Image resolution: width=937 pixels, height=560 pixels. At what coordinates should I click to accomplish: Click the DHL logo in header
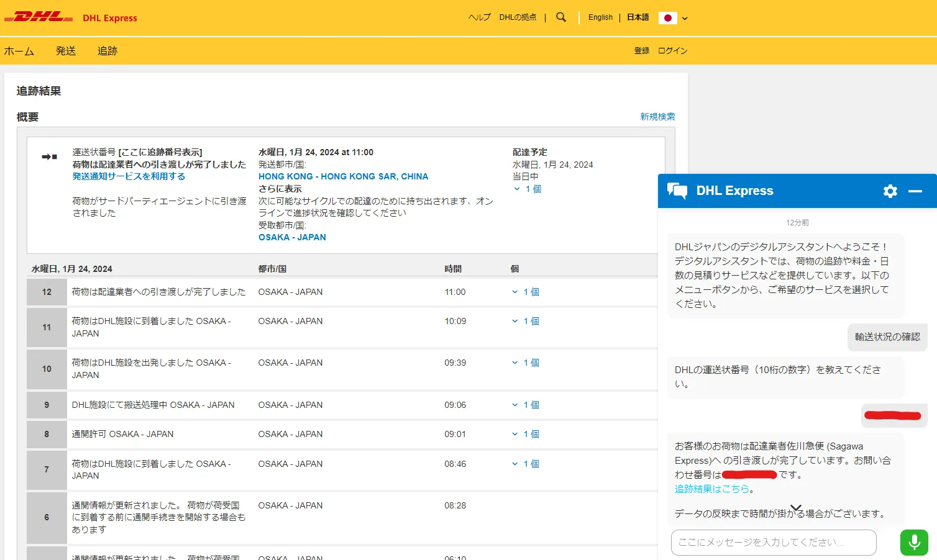39,17
